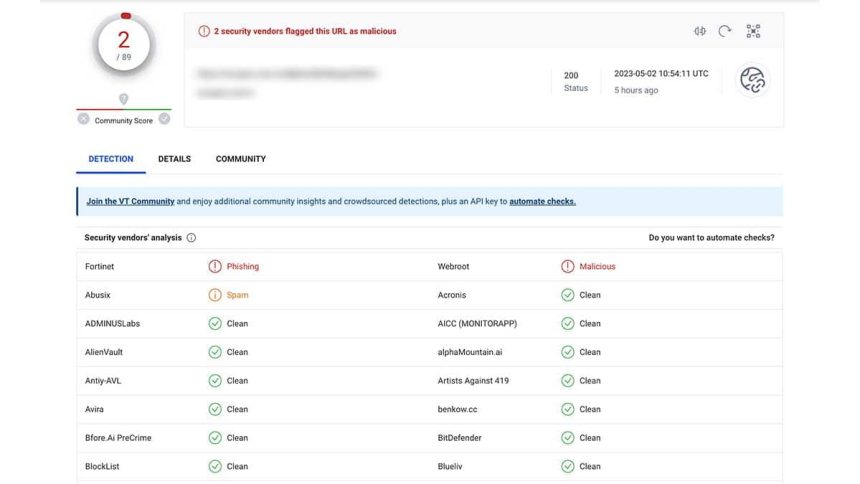Click the Blueliv clean checkmark icon
This screenshot has width=860, height=484.
[568, 466]
